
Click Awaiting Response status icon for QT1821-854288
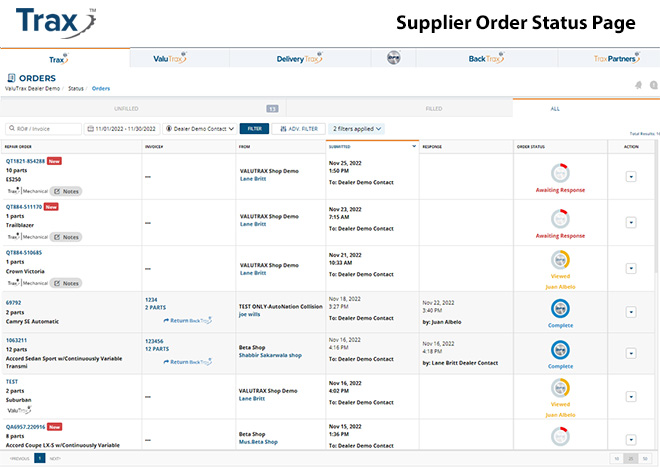560,173
